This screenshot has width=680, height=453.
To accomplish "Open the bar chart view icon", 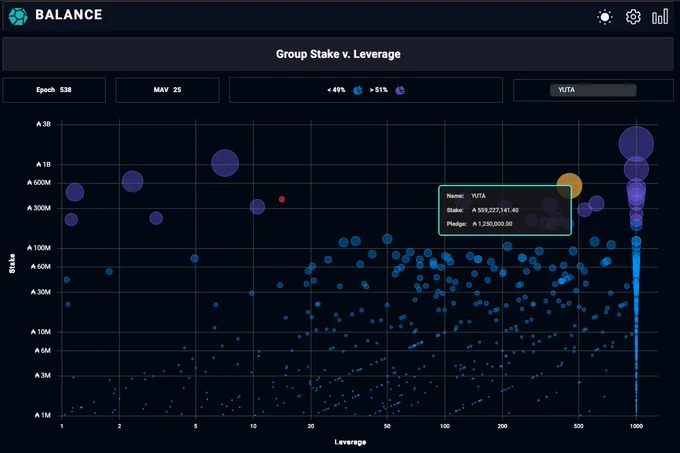I will (660, 17).
